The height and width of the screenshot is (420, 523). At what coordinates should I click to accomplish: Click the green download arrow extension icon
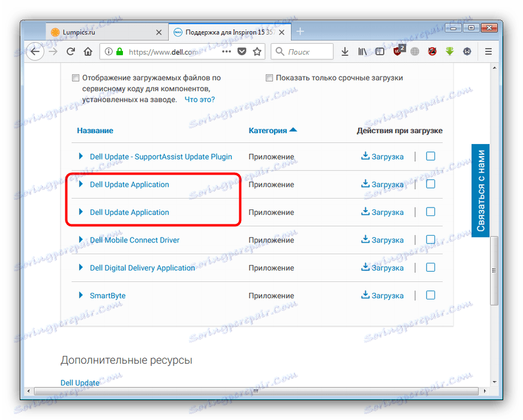(450, 52)
